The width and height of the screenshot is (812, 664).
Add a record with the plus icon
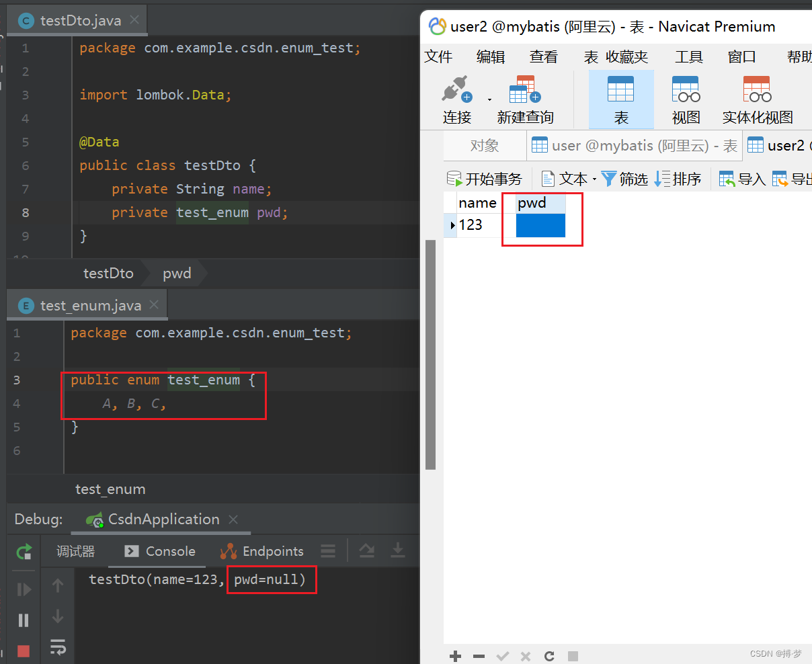pos(455,656)
